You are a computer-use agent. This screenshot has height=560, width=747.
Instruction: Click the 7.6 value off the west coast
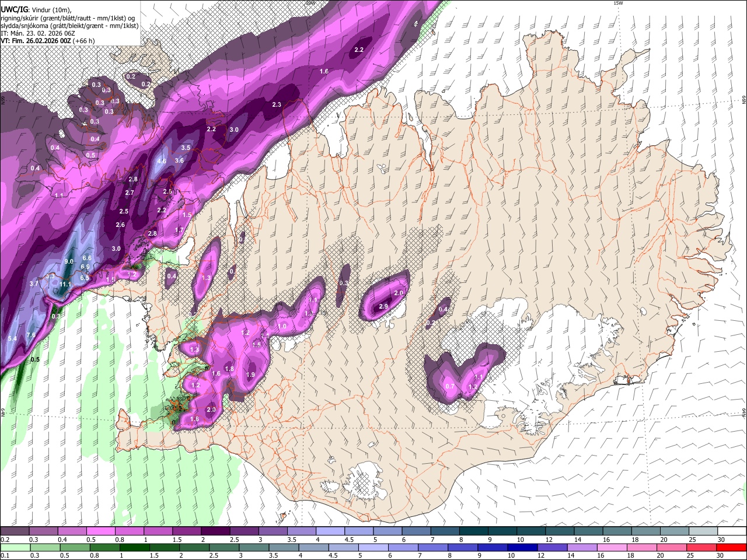[31, 335]
